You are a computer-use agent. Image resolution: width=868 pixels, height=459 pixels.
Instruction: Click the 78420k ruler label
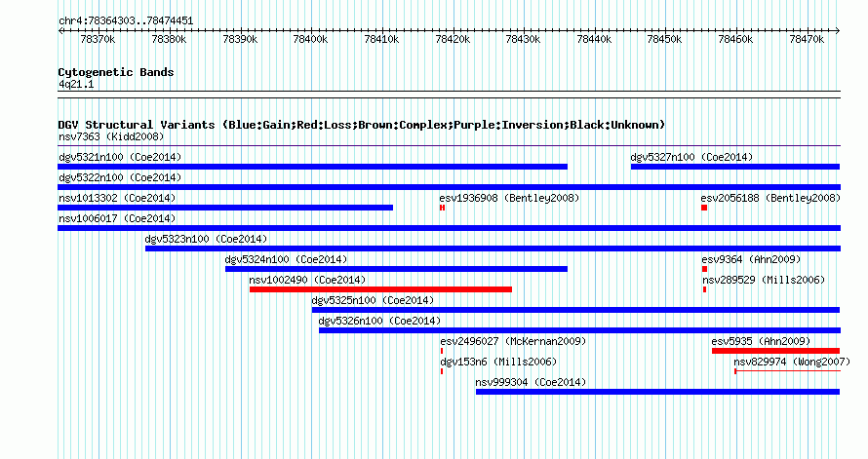(453, 39)
